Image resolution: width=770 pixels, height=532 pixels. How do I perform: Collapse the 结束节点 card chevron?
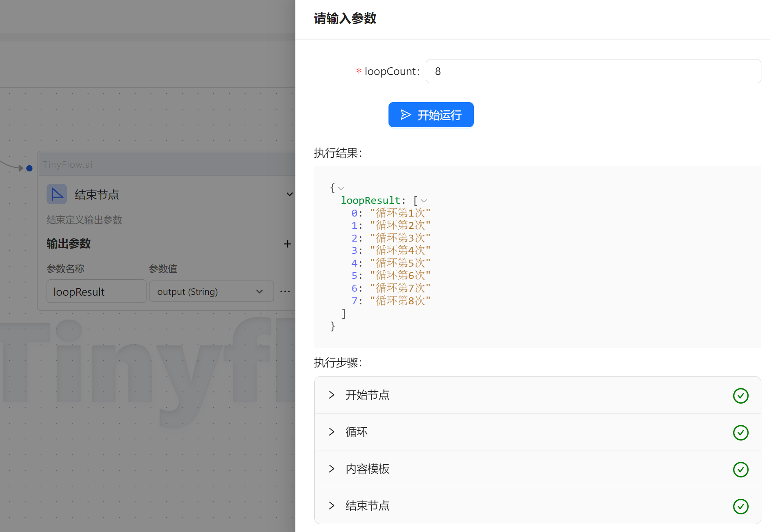[x=289, y=194]
